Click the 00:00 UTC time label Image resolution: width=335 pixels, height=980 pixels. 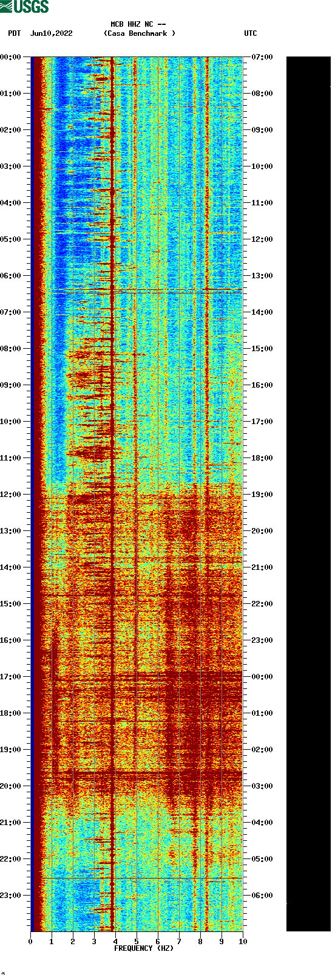pyautogui.click(x=262, y=677)
